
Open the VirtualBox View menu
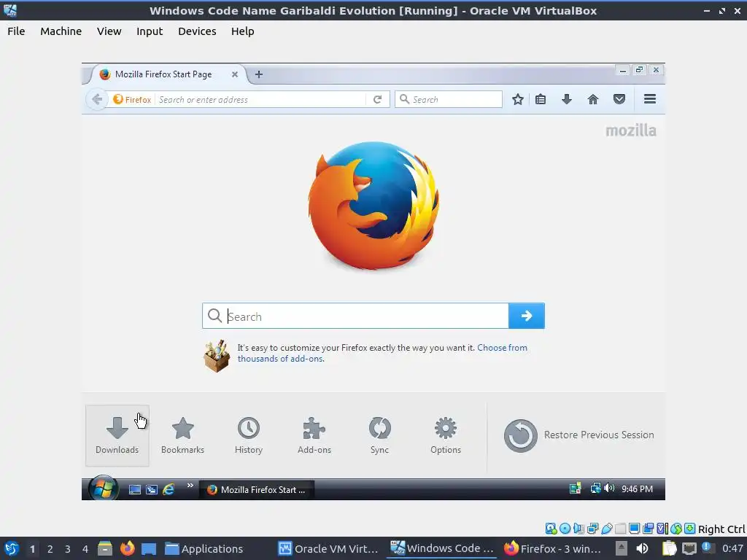point(109,31)
